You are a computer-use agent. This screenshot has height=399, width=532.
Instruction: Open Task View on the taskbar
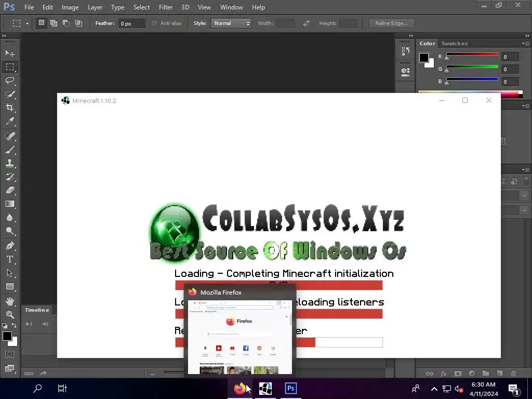click(62, 389)
